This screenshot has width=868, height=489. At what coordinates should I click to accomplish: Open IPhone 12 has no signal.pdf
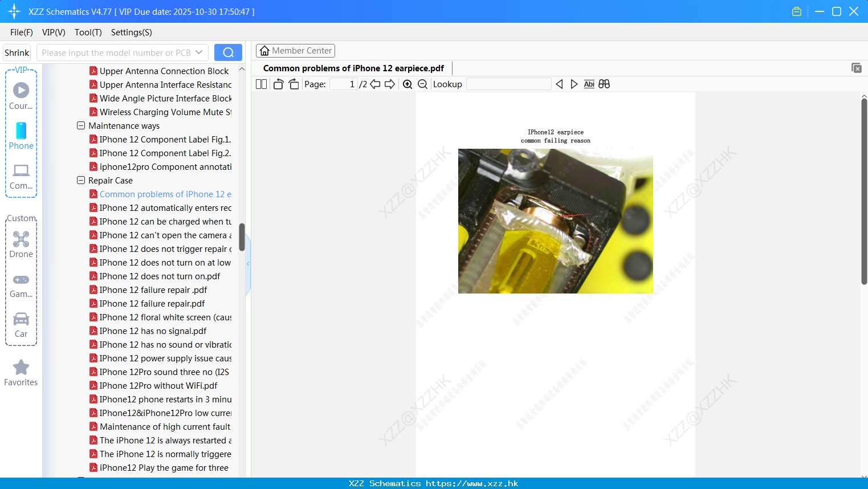pos(148,331)
